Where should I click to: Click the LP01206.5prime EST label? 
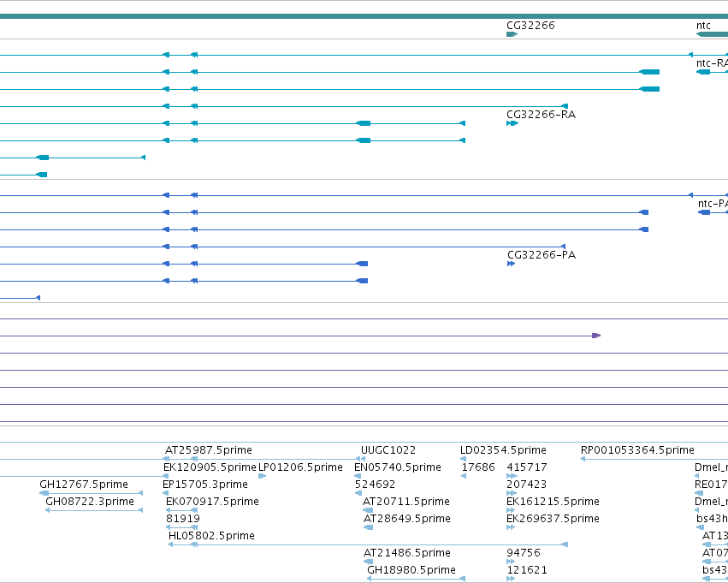click(300, 467)
